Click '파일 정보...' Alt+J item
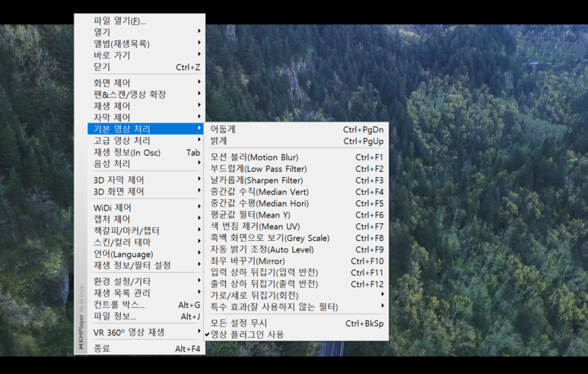Viewport: 588px width, 374px height. pyautogui.click(x=145, y=316)
